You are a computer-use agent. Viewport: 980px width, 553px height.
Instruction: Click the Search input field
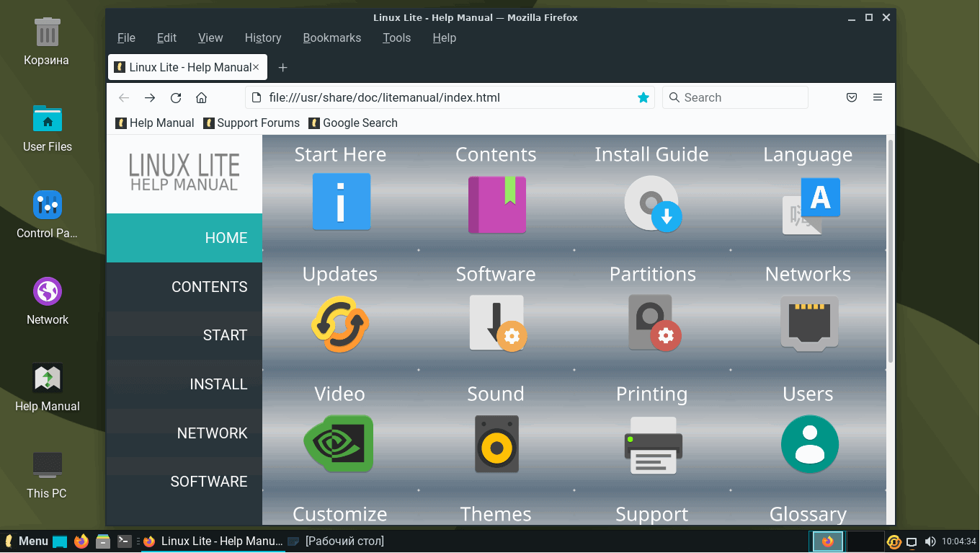(735, 97)
